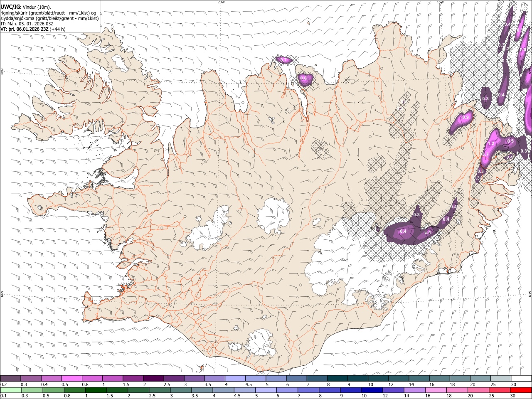
Task: Click the 1.2 snowfall value in the Eastfjords
Action: (x=491, y=143)
